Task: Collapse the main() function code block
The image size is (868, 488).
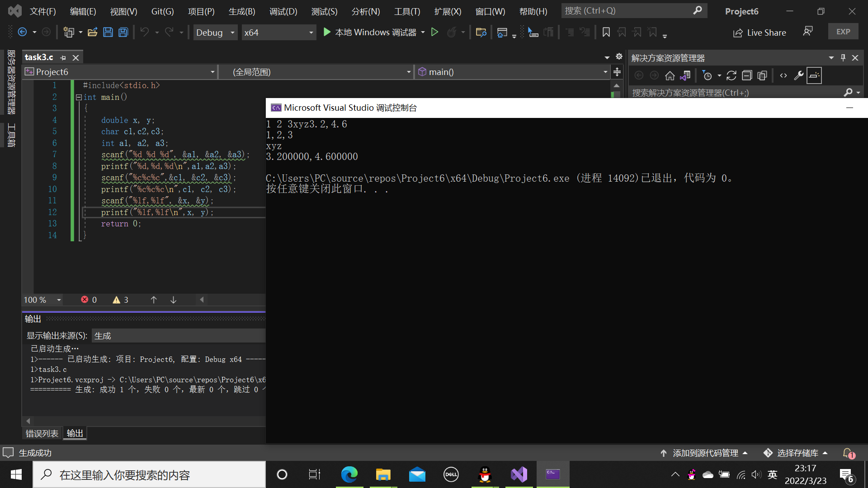Action: coord(79,97)
